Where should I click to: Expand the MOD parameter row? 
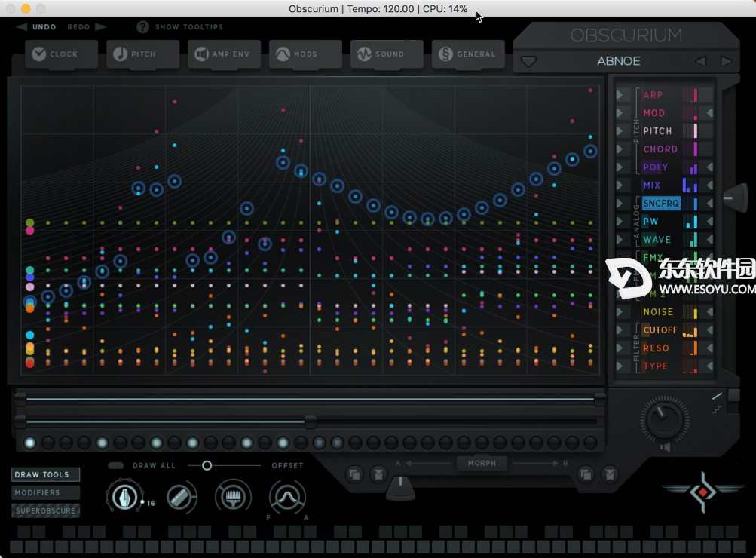(x=620, y=113)
